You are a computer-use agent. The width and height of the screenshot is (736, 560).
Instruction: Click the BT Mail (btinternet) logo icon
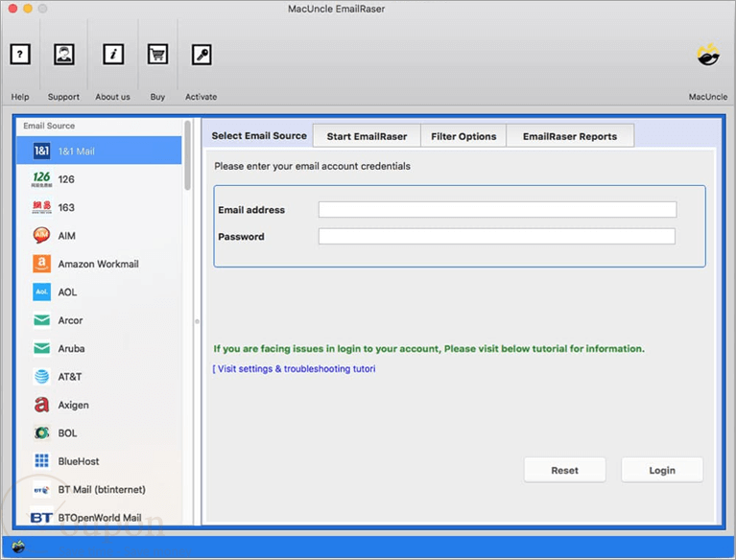tap(42, 490)
